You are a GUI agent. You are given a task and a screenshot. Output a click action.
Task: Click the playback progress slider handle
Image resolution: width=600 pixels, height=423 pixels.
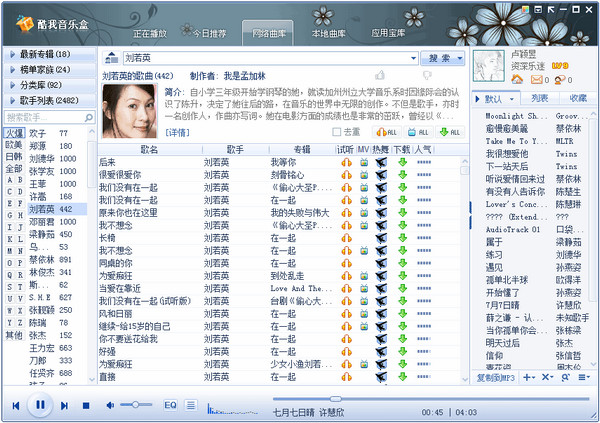coord(336,399)
